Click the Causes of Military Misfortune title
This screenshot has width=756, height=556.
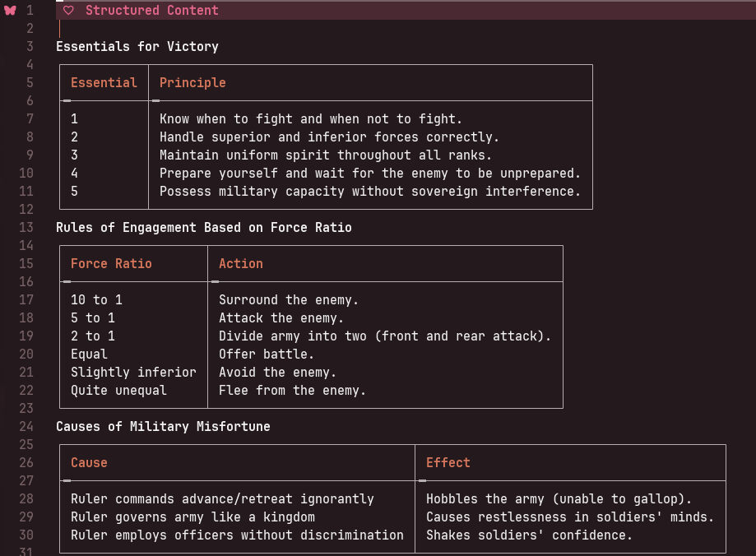click(x=163, y=427)
